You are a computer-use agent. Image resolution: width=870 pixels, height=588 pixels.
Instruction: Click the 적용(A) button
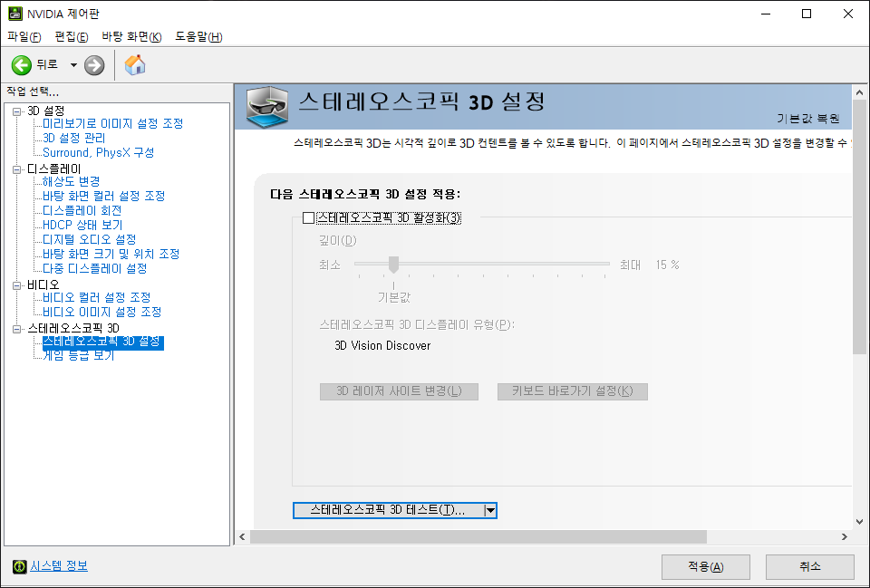pos(706,566)
